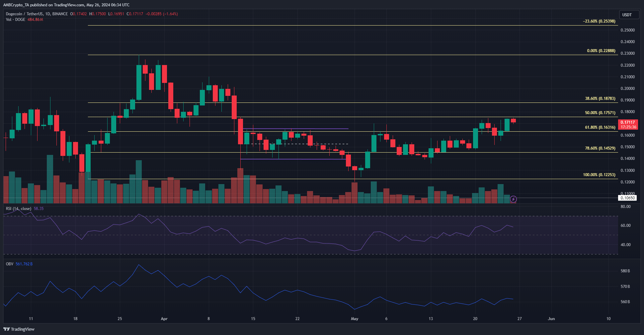Select the 0.00% (0.22888) Fibonacci label

point(601,51)
